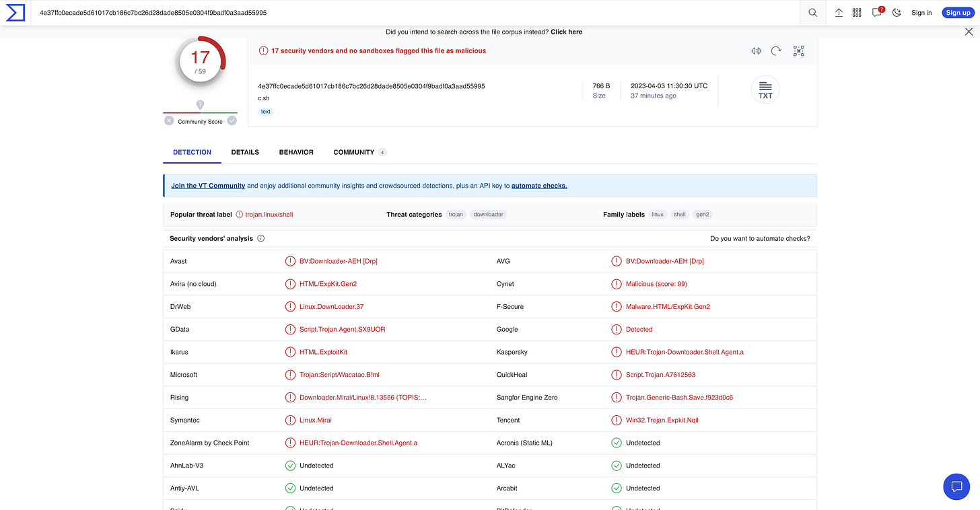Click the TXT file type icon
Image resolution: width=980 pixels, height=510 pixels.
pyautogui.click(x=765, y=90)
